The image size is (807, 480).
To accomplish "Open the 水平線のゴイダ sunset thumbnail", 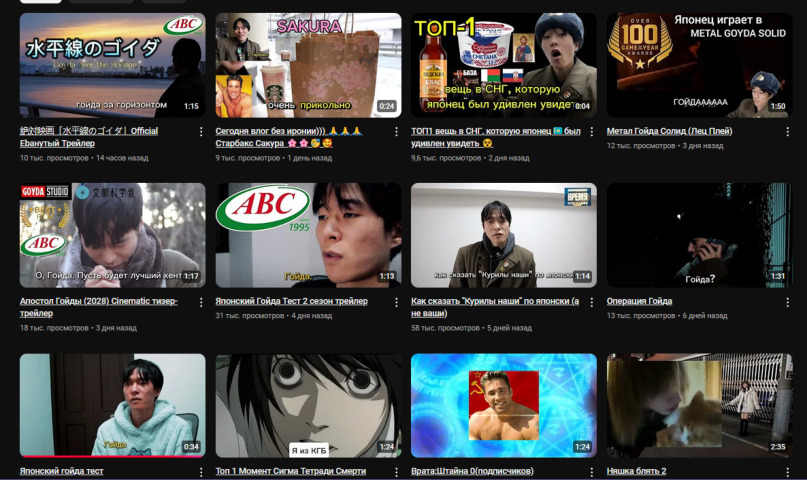I will 113,65.
